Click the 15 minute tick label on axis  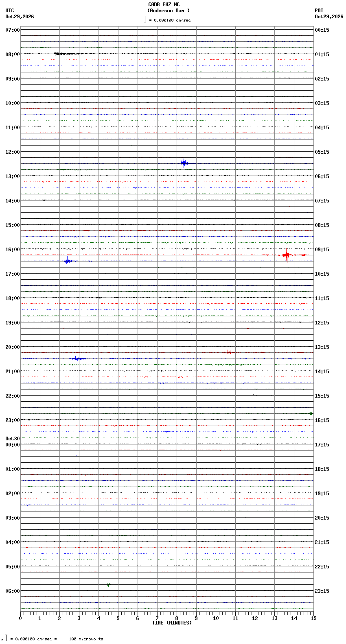pyautogui.click(x=313, y=618)
